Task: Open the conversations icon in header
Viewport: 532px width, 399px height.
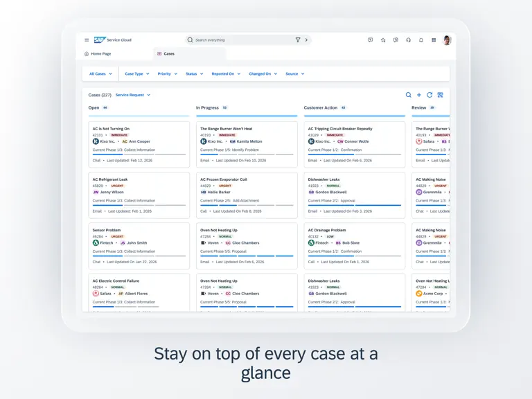Action: pos(396,40)
